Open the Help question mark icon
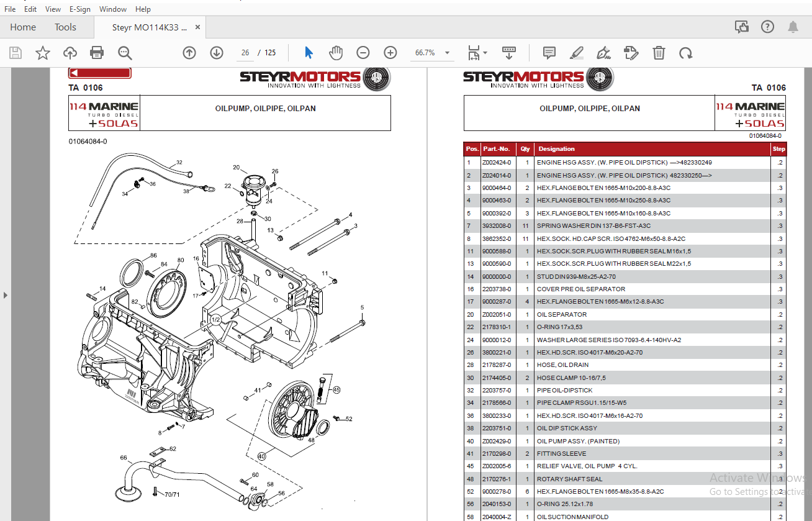Viewport: 812px width, 521px height. tap(768, 27)
